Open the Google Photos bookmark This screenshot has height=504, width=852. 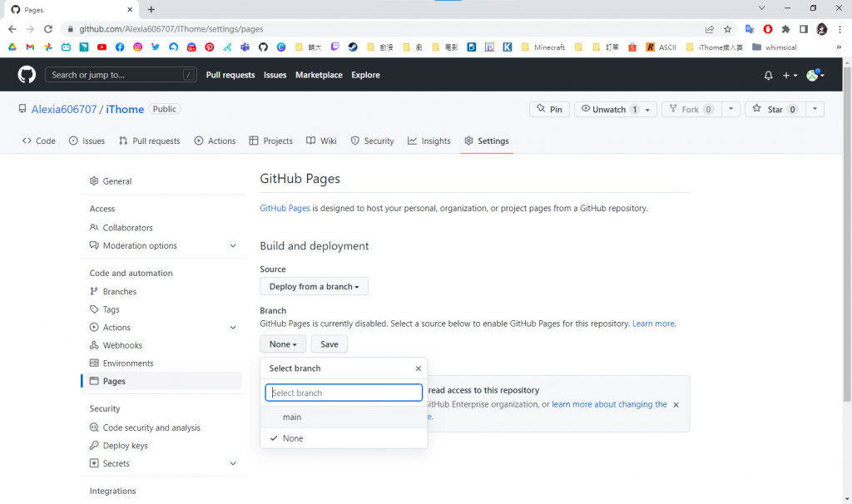pos(47,47)
